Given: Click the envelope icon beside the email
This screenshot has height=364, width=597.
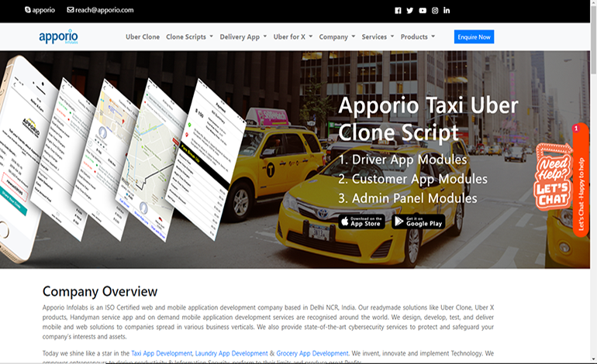Looking at the screenshot, I should 71,9.
